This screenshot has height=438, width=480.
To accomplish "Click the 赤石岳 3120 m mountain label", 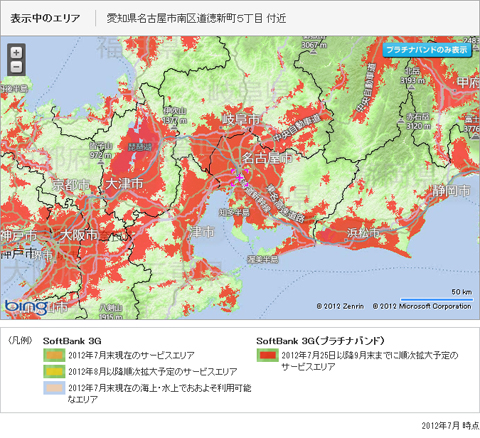I will pos(418,121).
